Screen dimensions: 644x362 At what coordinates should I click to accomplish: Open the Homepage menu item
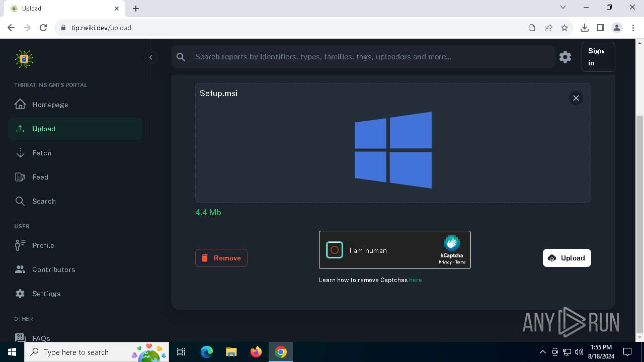click(75, 105)
